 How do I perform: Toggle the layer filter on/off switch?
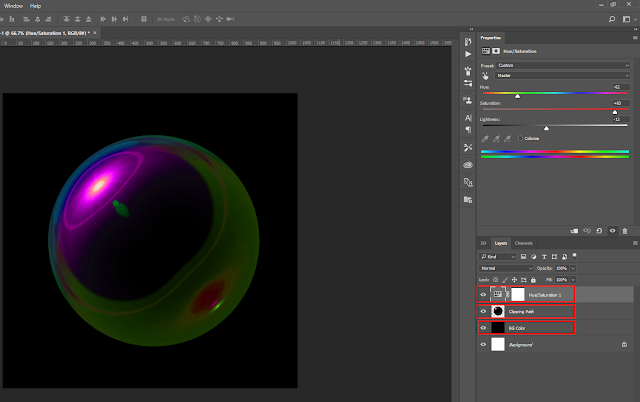[x=575, y=256]
